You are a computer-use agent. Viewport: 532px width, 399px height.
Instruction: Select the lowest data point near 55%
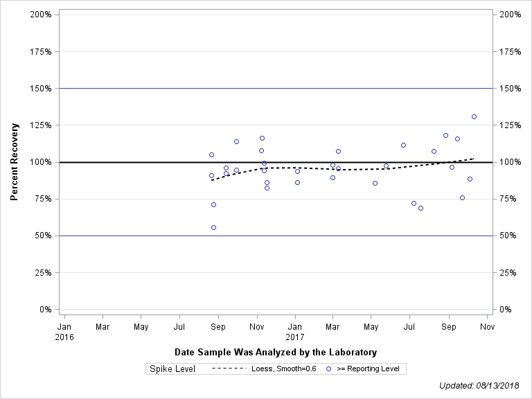(x=214, y=228)
